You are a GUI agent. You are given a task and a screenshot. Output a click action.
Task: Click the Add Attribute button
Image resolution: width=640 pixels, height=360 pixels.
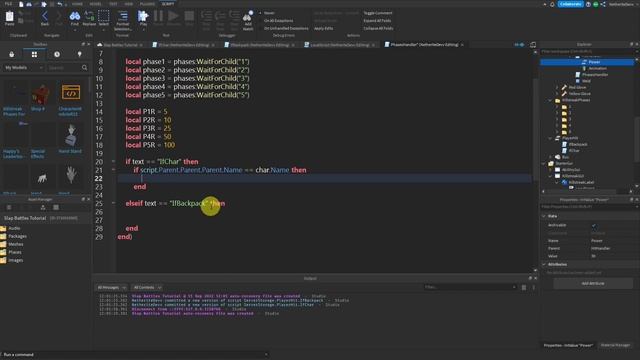point(593,283)
